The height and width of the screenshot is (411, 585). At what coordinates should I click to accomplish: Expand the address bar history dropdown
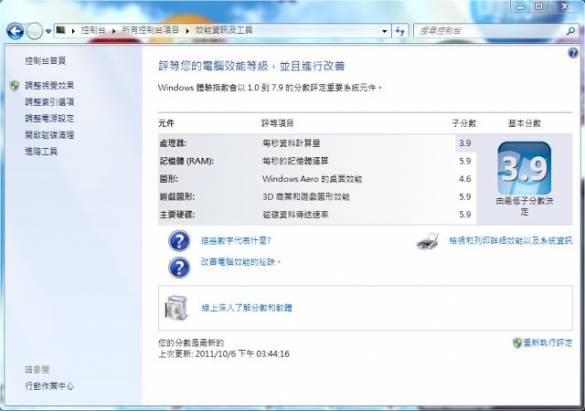click(x=384, y=31)
